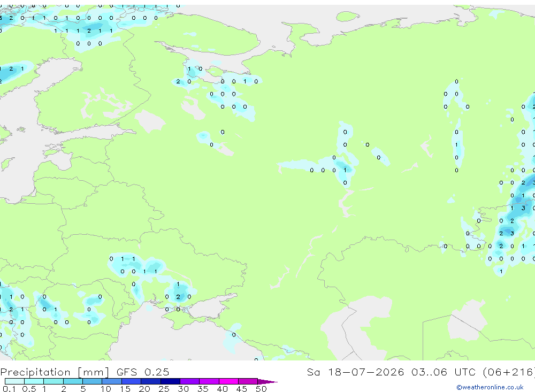Open the weatheronline.co.uk copyright link
The height and width of the screenshot is (392, 535).
(490, 387)
